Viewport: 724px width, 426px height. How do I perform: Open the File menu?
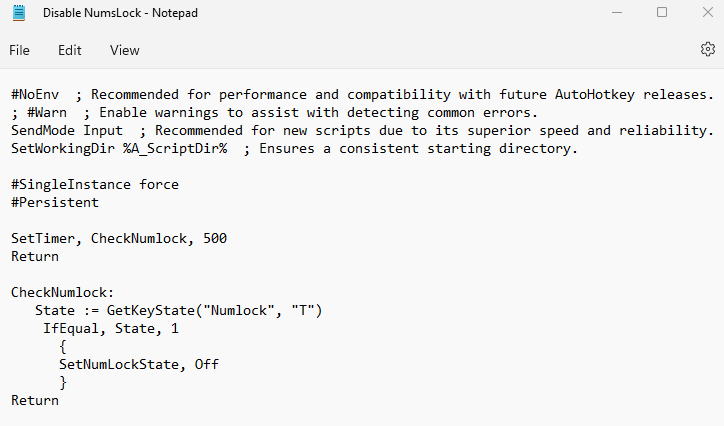(20, 50)
